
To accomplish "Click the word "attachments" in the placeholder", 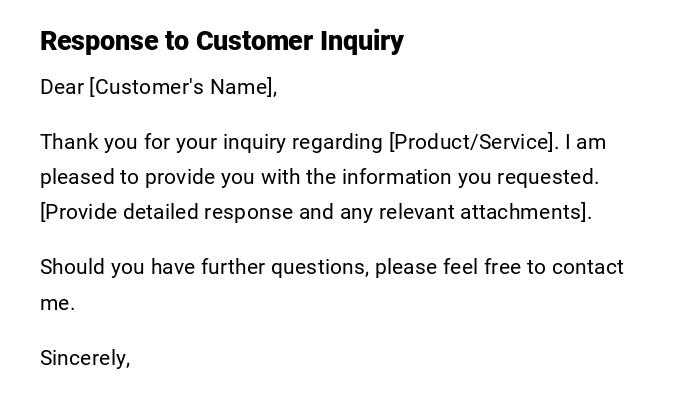I will pyautogui.click(x=524, y=212).
